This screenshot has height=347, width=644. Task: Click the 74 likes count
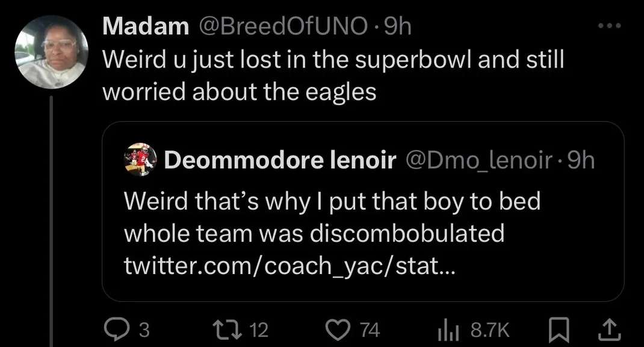370,330
